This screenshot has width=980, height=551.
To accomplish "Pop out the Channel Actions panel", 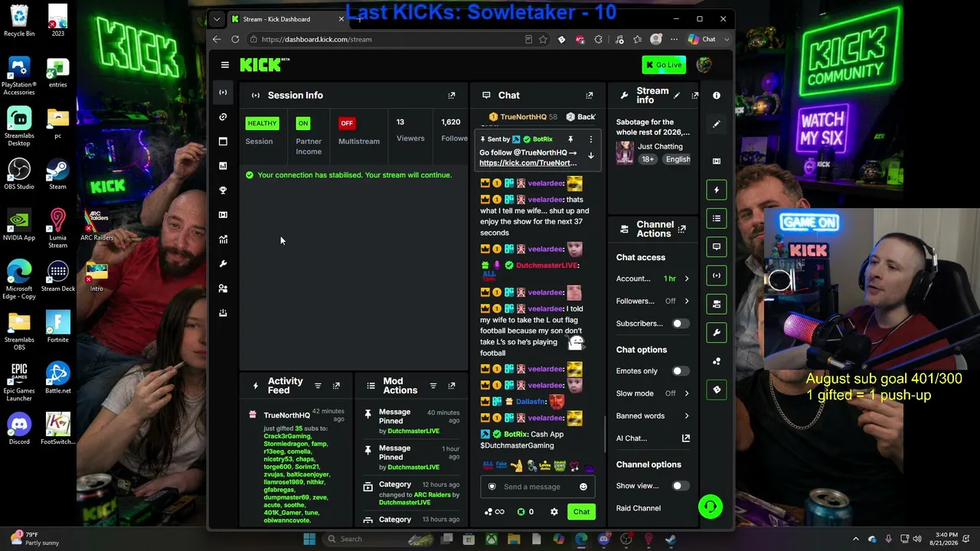I will (x=682, y=229).
